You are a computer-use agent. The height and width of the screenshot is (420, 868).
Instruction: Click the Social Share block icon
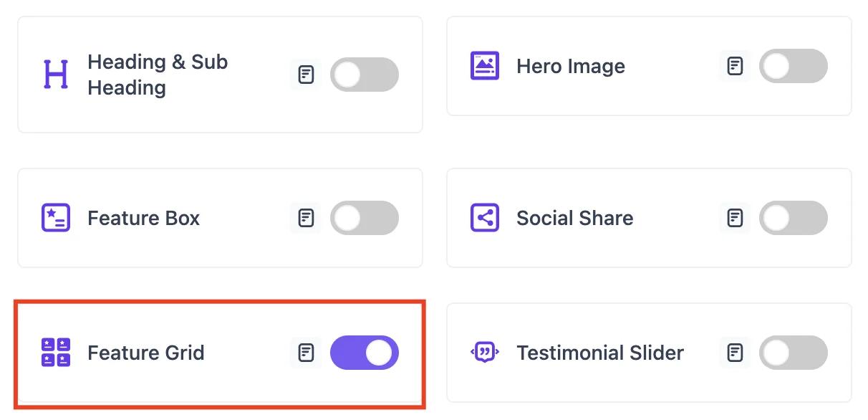[484, 218]
